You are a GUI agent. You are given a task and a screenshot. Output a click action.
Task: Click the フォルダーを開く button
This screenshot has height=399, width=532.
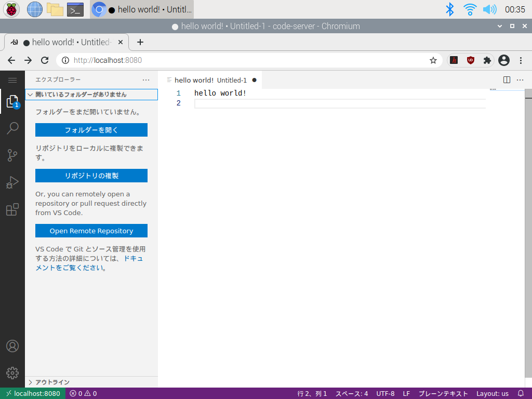pos(91,130)
